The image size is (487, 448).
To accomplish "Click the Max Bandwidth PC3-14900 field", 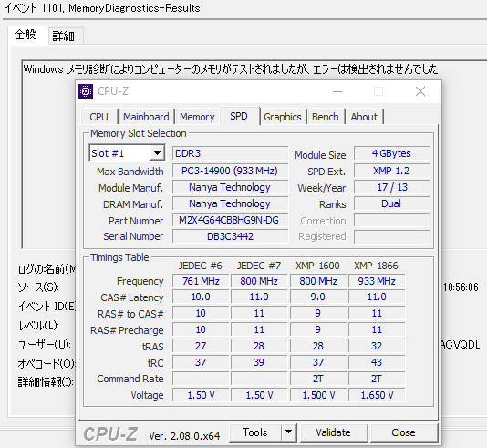I will click(x=230, y=171).
